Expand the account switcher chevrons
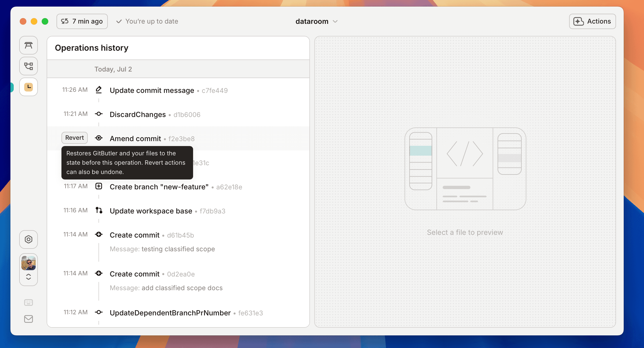The height and width of the screenshot is (348, 644). 29,277
